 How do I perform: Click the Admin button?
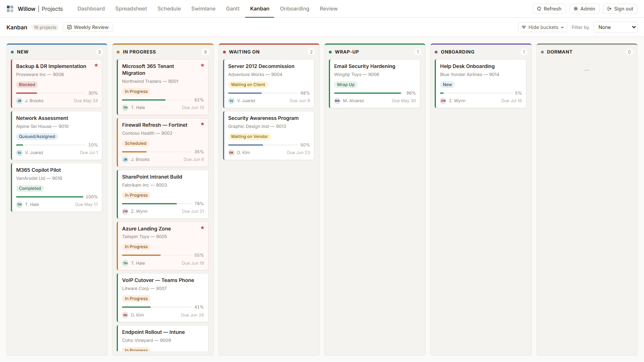click(x=584, y=9)
